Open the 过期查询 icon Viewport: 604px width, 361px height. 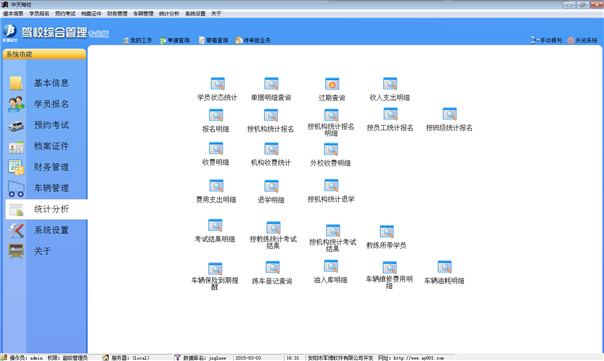(332, 84)
